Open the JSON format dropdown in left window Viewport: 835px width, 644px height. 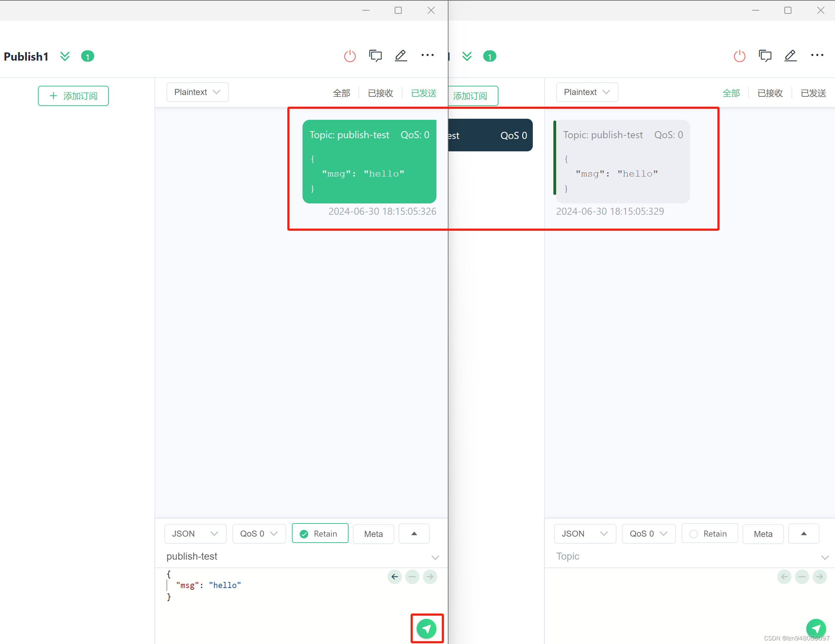[195, 533]
